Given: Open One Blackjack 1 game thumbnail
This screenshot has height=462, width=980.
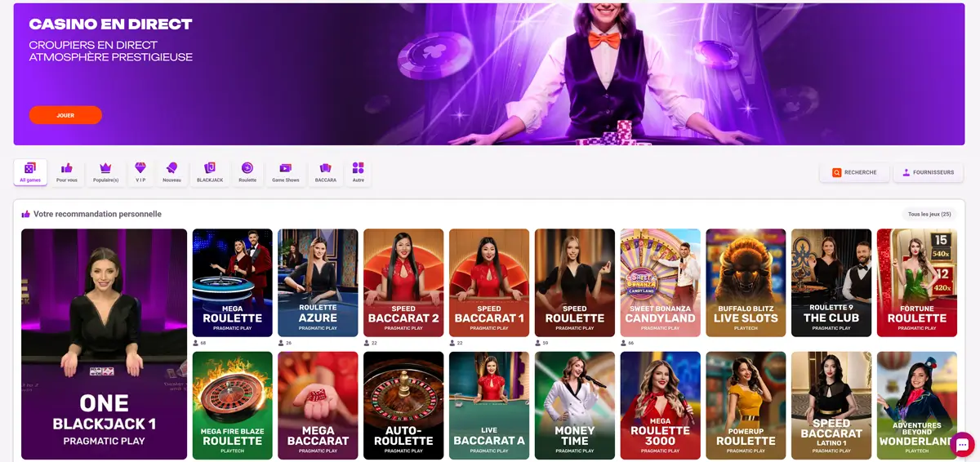Looking at the screenshot, I should coord(105,344).
